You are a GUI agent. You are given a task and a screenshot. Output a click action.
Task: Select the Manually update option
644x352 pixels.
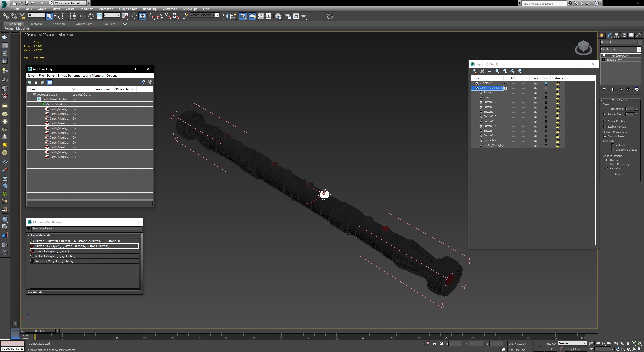[607, 168]
